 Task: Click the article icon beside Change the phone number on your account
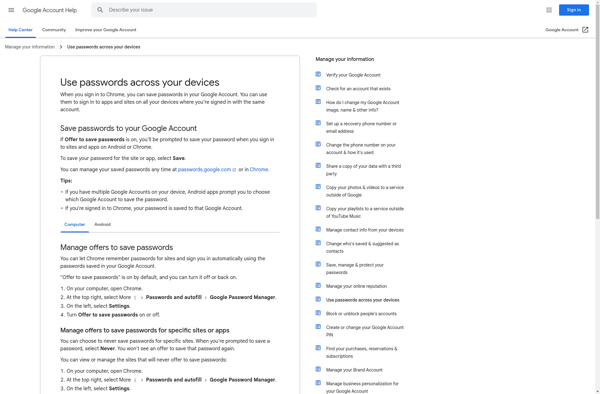point(318,144)
